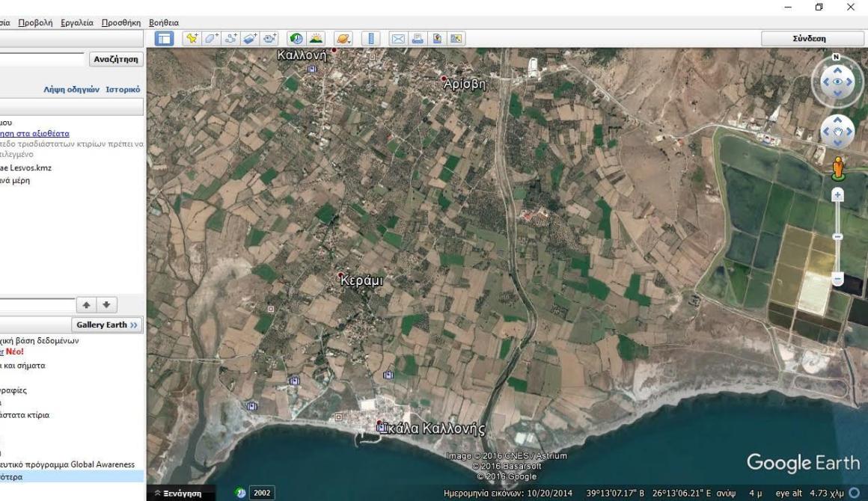Print the current map view
Screen dimensions: 868x501
pyautogui.click(x=418, y=38)
